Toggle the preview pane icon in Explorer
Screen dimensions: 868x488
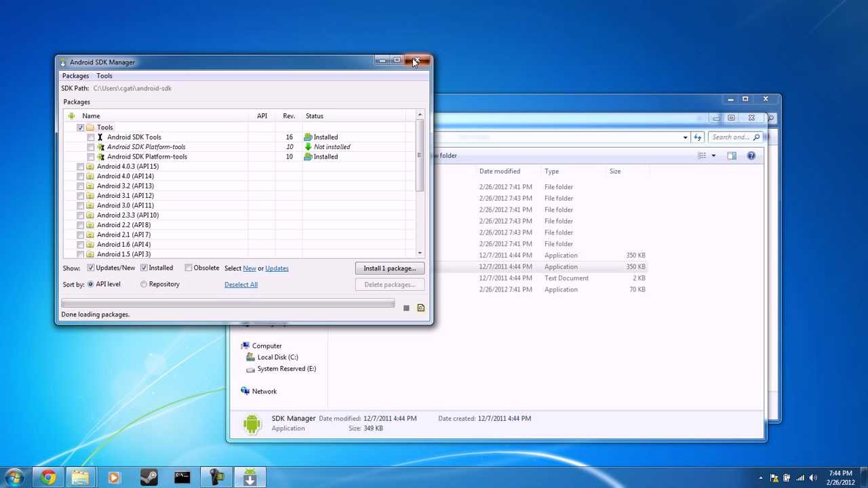tap(732, 156)
